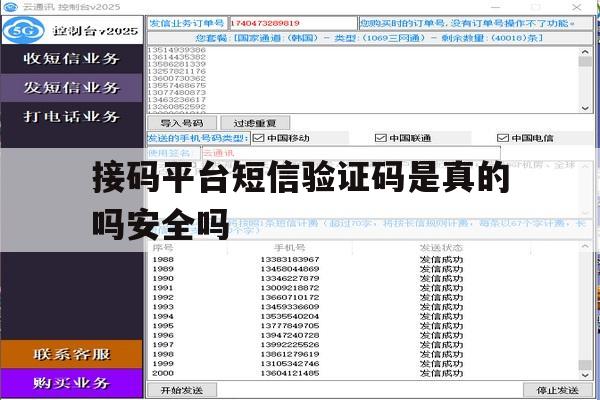Click phone number list scroll-down arrow
This screenshot has height=400, width=600.
coord(585,108)
